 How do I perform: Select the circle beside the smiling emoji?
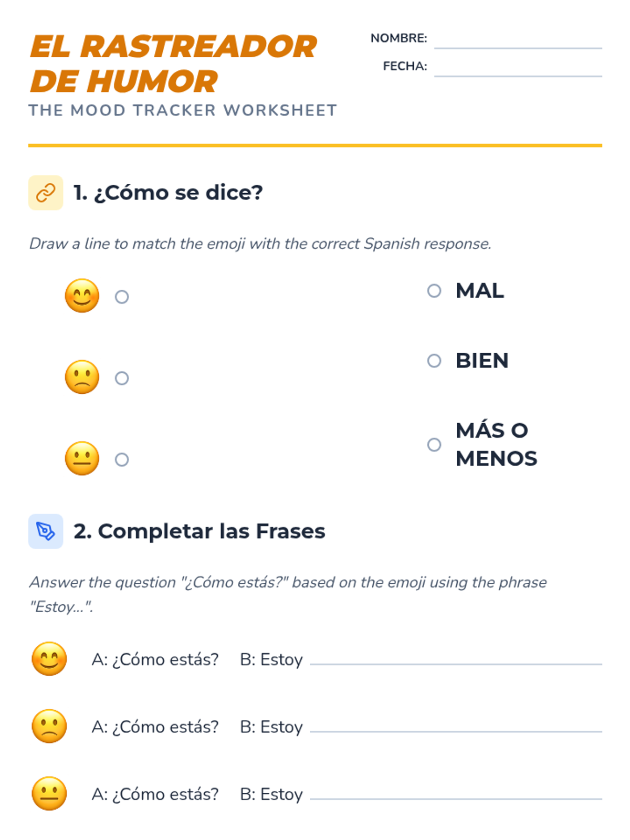122,297
